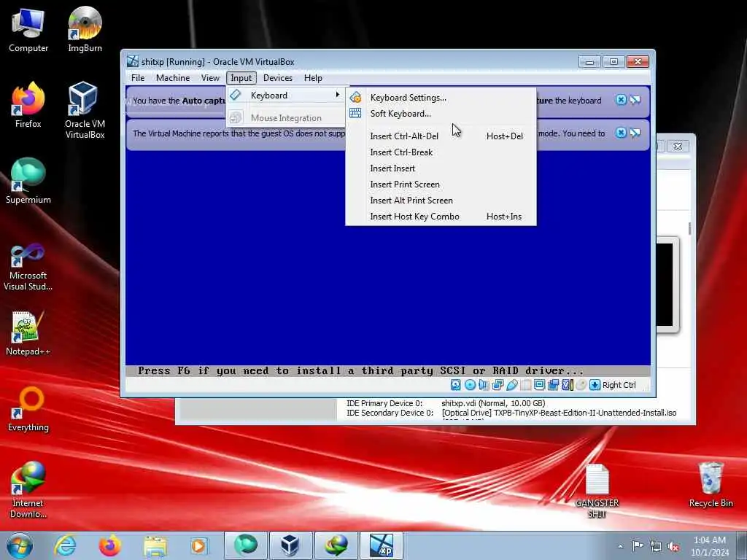This screenshot has height=560, width=747.
Task: Open Oracle VM VirtualBox desktop shortcut
Action: click(x=85, y=111)
